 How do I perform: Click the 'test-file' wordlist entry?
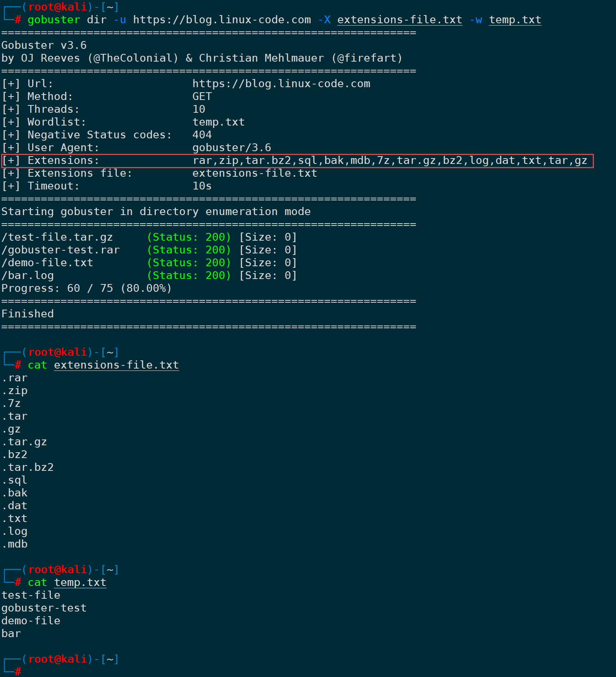(x=31, y=595)
